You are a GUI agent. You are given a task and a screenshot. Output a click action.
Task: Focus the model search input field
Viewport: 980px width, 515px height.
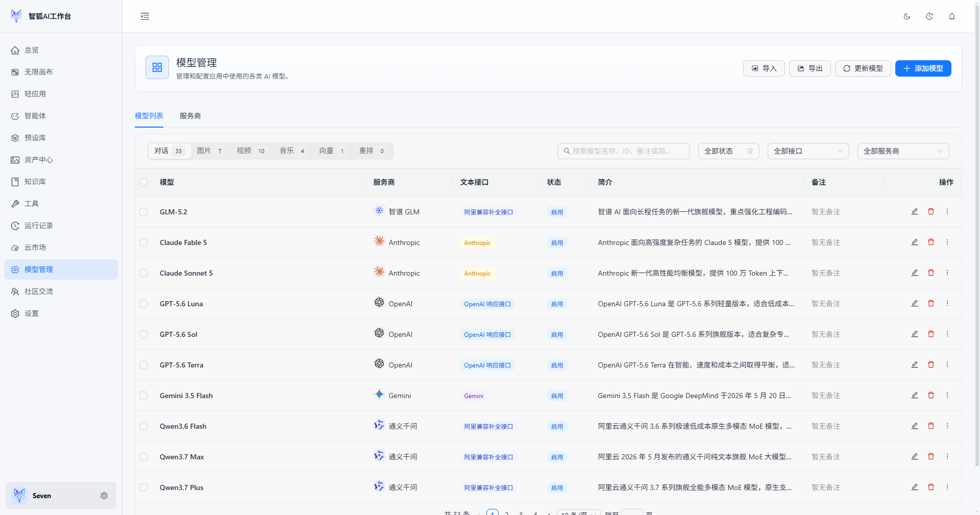(x=623, y=151)
